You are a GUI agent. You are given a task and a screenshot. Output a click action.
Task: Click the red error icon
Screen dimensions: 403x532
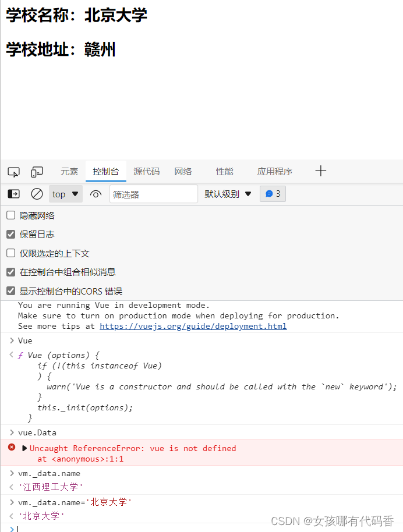click(12, 447)
